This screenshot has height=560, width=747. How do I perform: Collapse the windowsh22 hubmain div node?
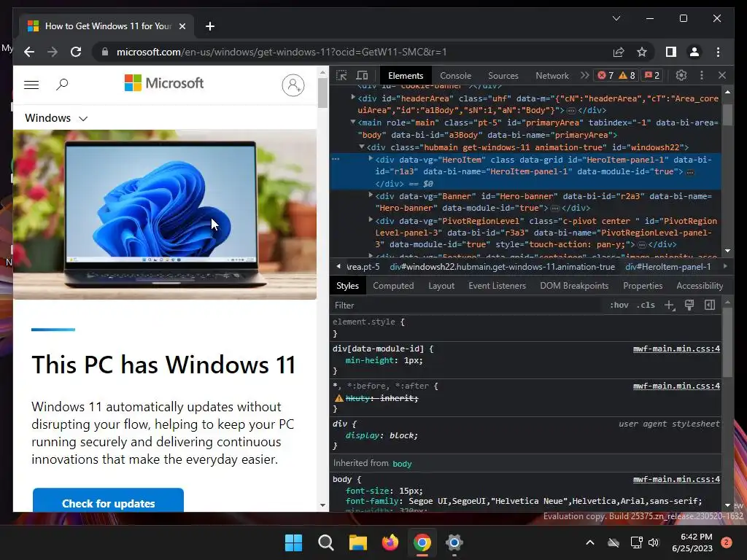[362, 147]
